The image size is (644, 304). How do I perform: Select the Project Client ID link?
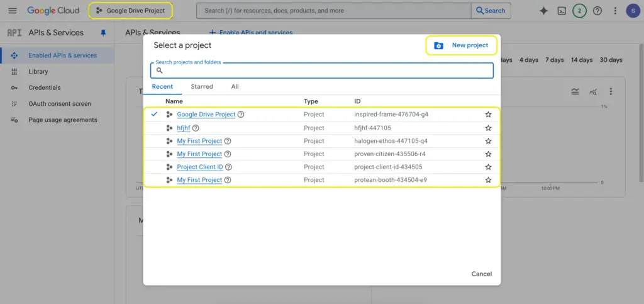(x=200, y=167)
